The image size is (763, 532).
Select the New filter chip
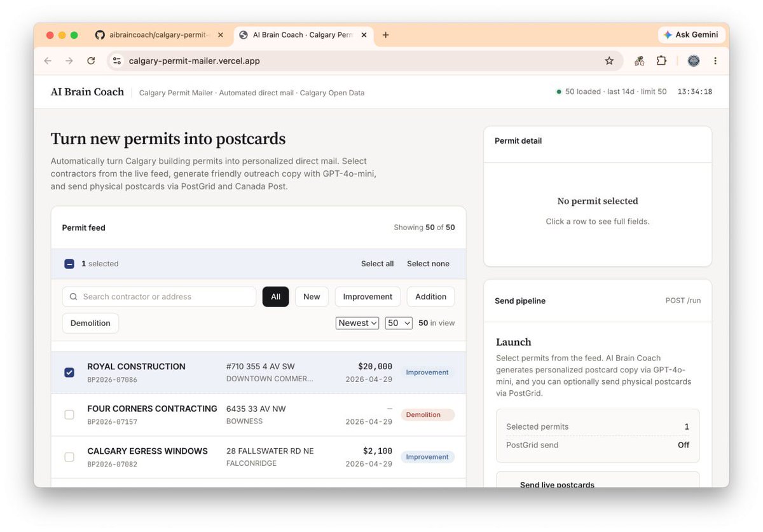[312, 297]
